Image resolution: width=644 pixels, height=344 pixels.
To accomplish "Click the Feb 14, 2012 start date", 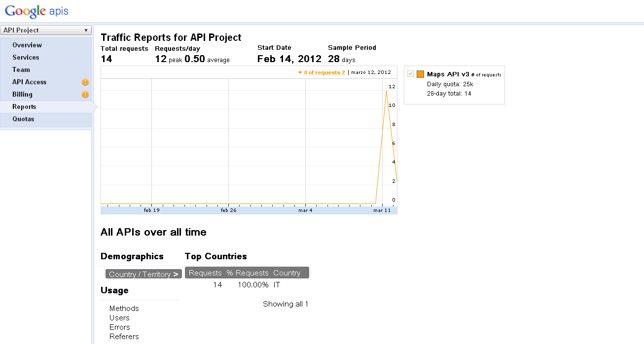I will click(x=289, y=59).
